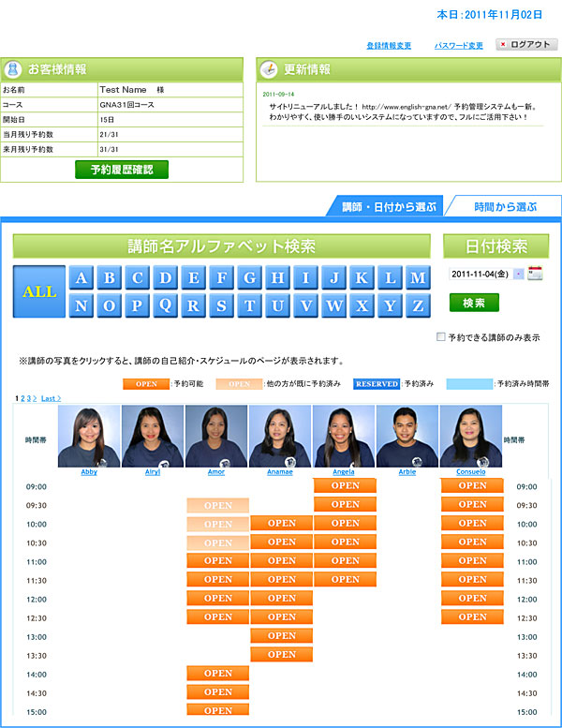Open the calendar date picker icon
Image resolution: width=562 pixels, height=728 pixels.
pos(535,273)
